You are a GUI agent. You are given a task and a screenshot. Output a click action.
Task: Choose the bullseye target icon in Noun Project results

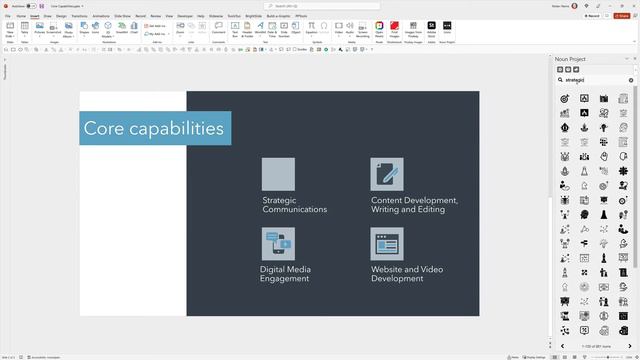(x=565, y=98)
